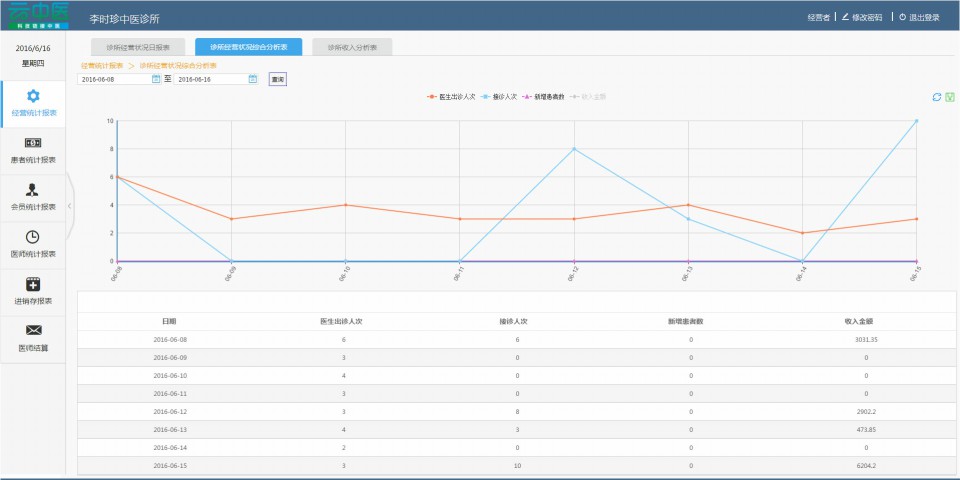Click the green export-to-Excel icon
The image size is (960, 480).
click(x=949, y=97)
